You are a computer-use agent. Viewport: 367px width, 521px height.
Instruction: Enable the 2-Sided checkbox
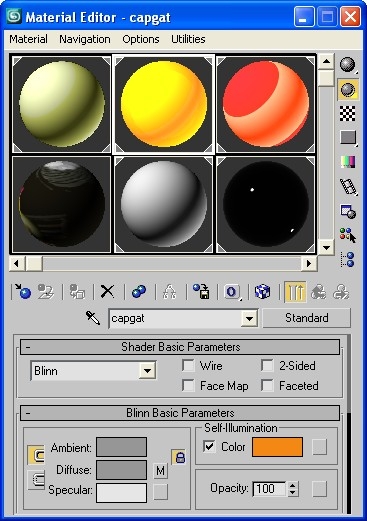pos(267,366)
